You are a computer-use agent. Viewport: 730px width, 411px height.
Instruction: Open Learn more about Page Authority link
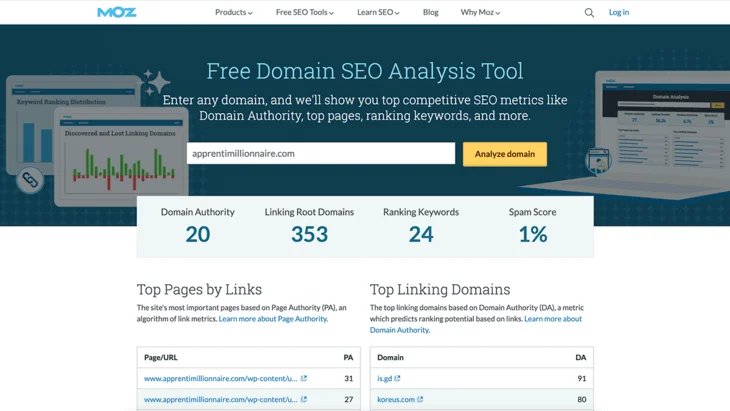273,319
